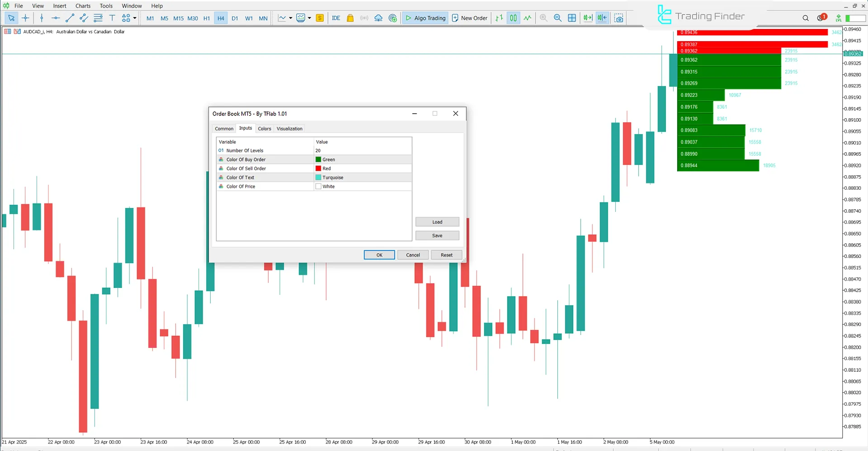Change the Color Of Sell Order red swatch
868x451 pixels.
[x=318, y=168]
